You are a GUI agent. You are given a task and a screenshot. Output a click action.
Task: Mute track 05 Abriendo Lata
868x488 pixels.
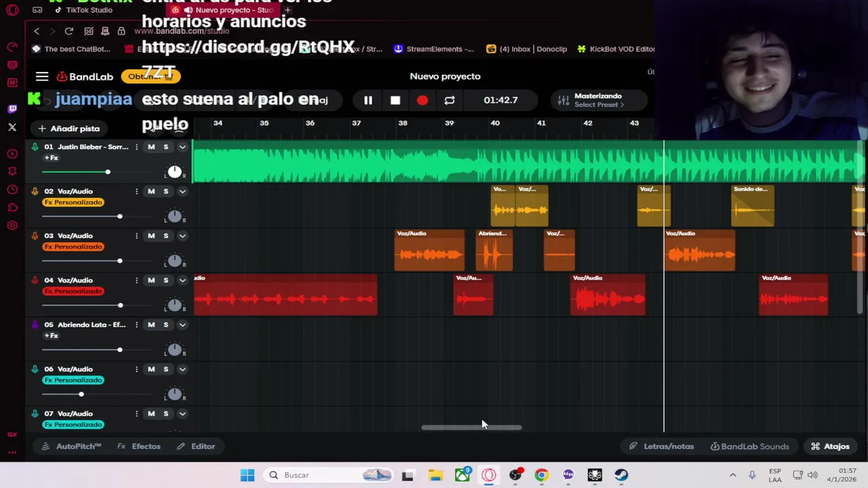click(151, 325)
